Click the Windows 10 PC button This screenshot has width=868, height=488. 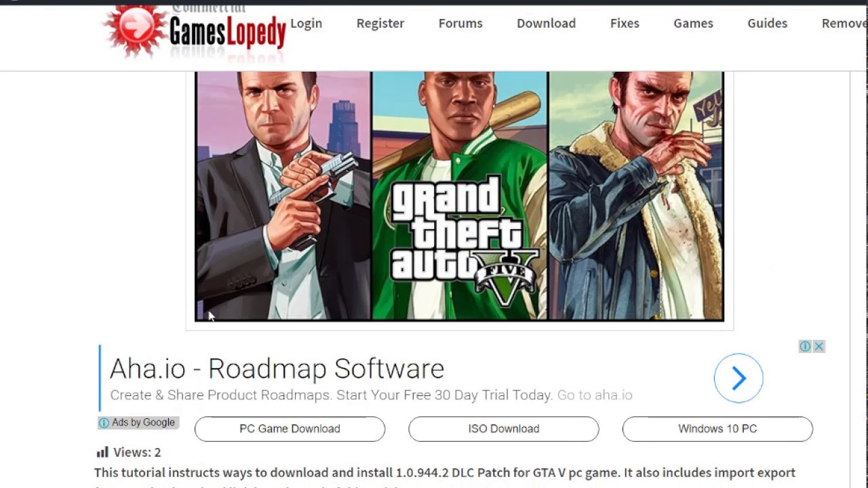717,429
